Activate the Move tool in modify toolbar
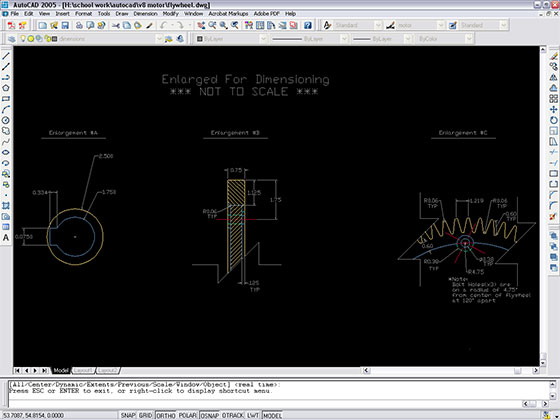The width and height of the screenshot is (560, 420). [553, 109]
